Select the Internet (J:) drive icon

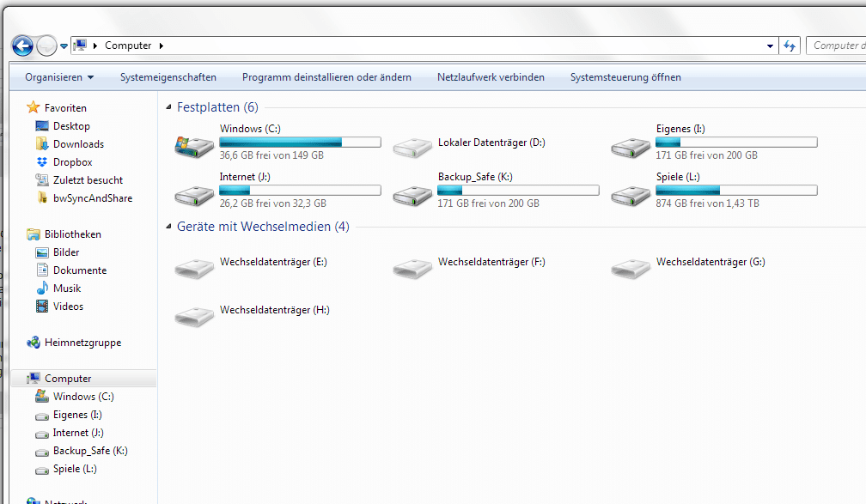pyautogui.click(x=194, y=196)
